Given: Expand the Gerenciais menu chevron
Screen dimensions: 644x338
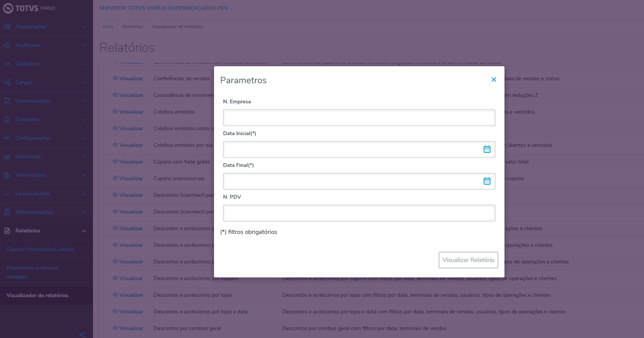Looking at the screenshot, I should coord(84,157).
